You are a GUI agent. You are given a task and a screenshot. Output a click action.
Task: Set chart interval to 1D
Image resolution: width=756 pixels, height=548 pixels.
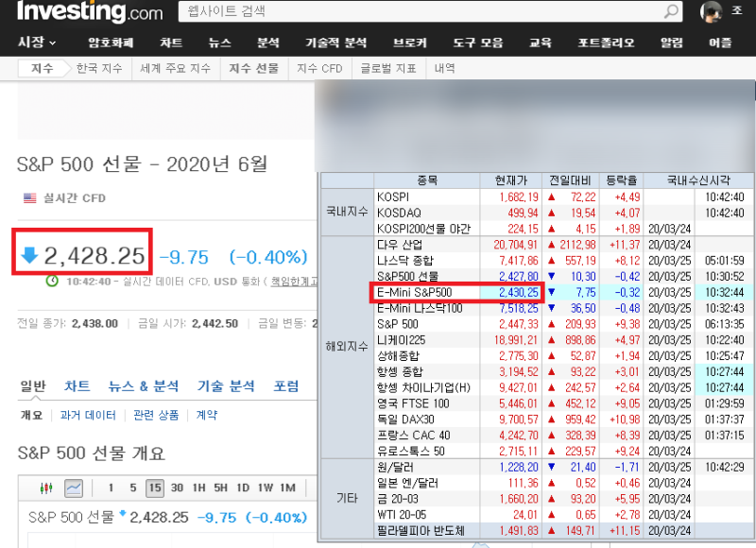(243, 488)
